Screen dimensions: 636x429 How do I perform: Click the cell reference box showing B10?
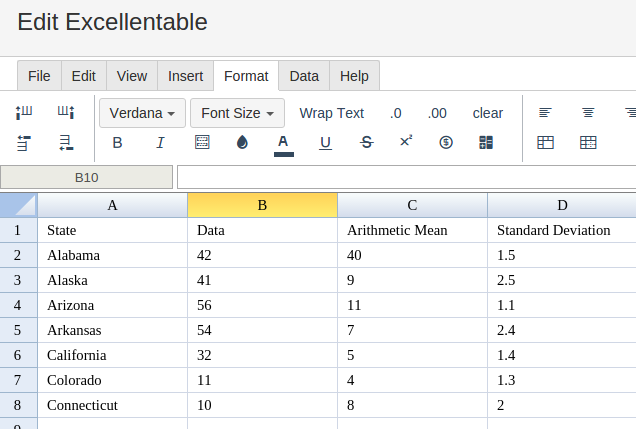[x=87, y=178]
